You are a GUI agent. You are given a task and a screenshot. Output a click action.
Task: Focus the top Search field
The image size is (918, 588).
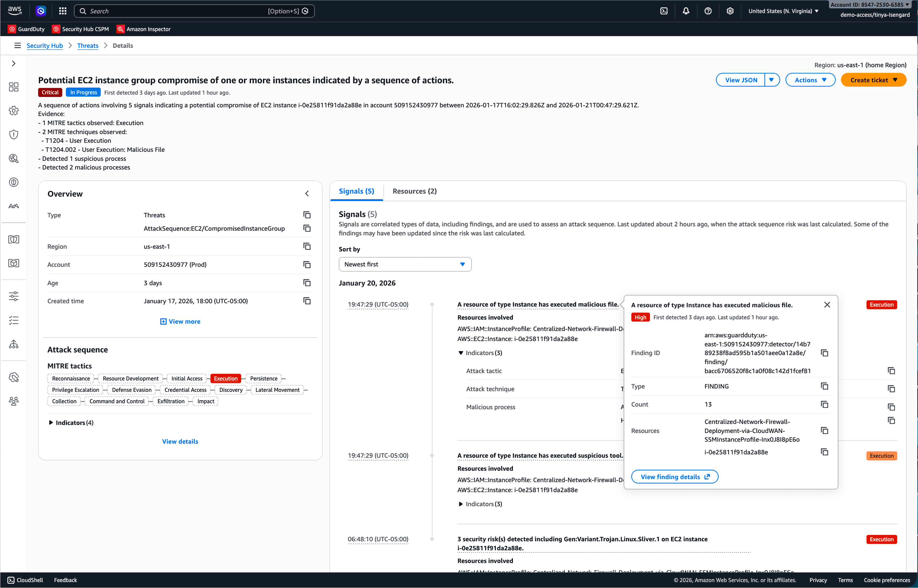[194, 11]
